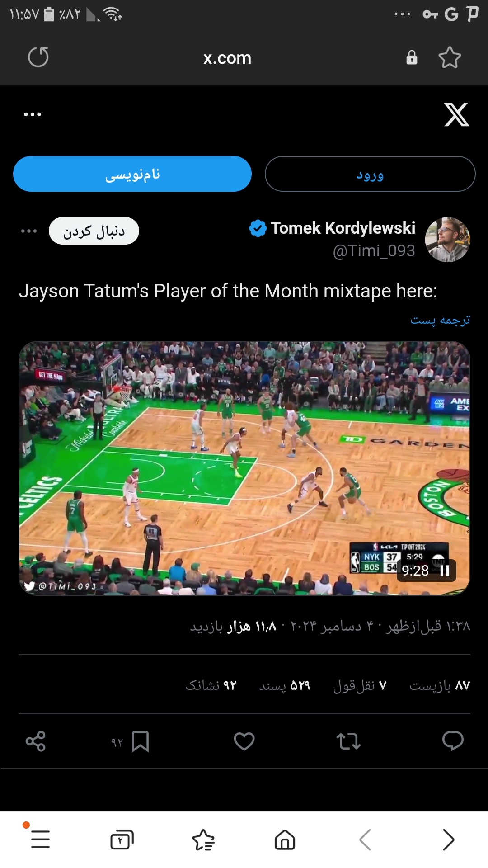Viewport: 488px width, 868px height.
Task: Follow Tomek with the دنبال کردن button
Action: pos(94,231)
